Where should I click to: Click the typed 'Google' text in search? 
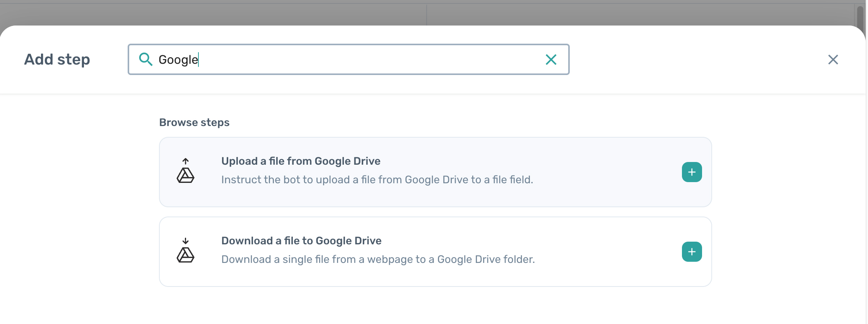(x=178, y=60)
